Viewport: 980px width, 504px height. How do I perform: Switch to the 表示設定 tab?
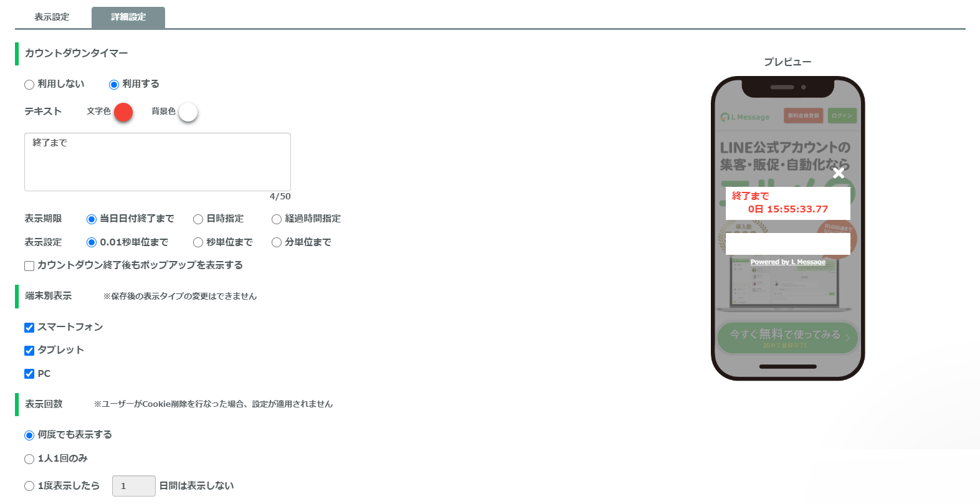click(x=52, y=17)
